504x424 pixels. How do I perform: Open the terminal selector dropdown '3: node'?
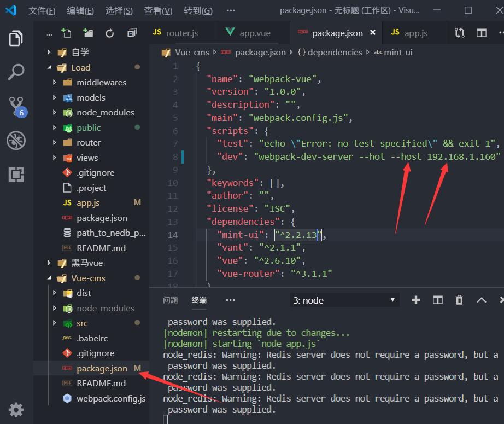tap(343, 300)
